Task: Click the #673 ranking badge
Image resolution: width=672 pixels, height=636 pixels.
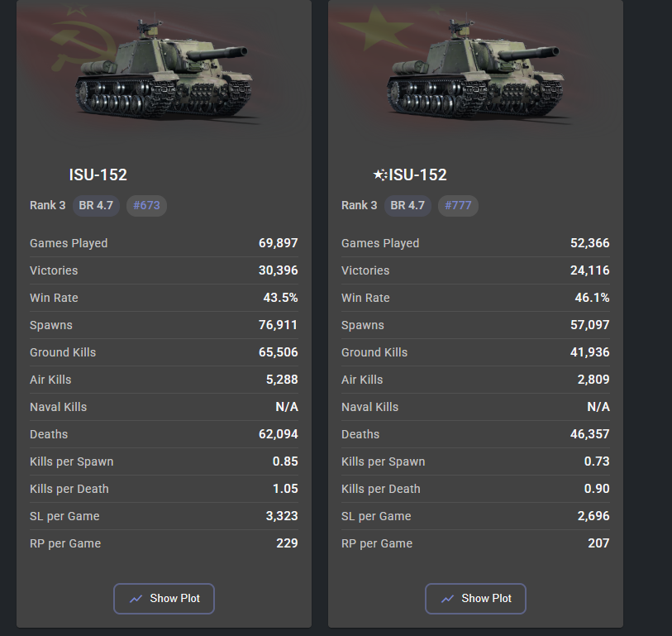Action: (x=146, y=205)
